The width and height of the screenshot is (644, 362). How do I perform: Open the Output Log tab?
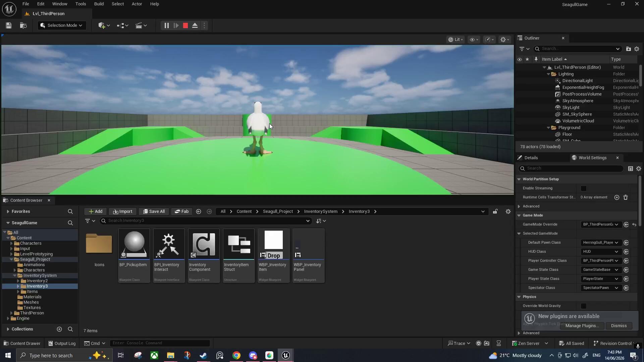(x=62, y=343)
